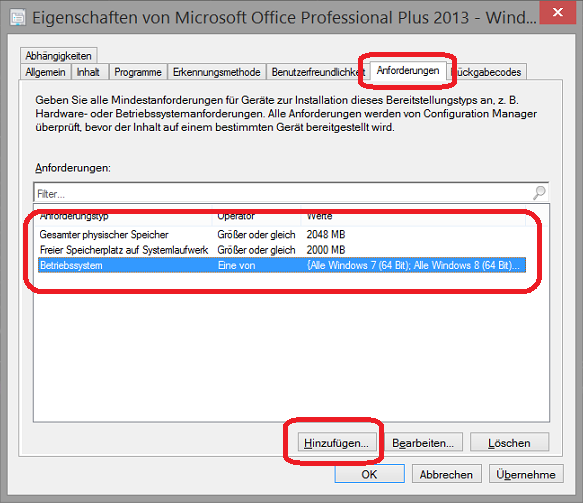Click the Anforderungstyp column header
This screenshot has height=503, width=583.
tap(124, 216)
